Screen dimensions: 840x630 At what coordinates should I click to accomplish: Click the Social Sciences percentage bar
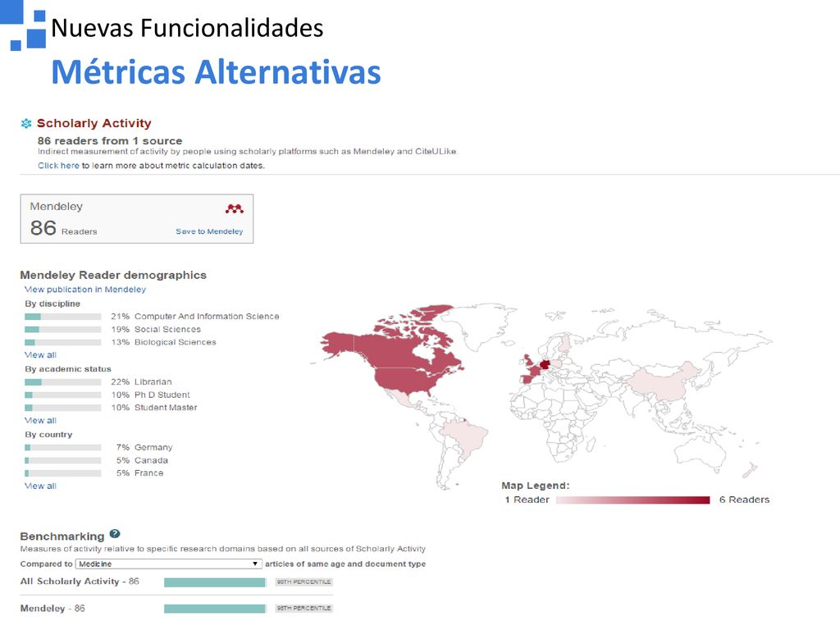[62, 330]
